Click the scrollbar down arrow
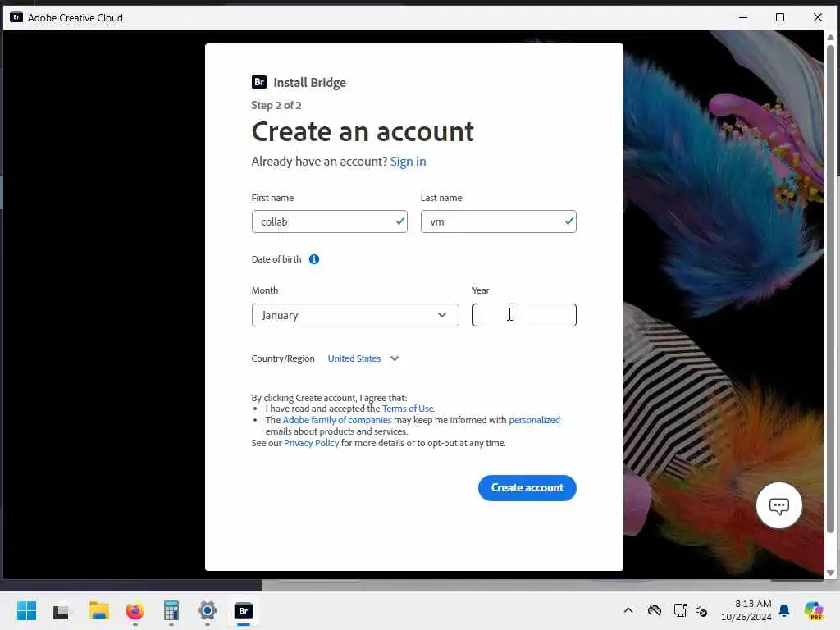This screenshot has width=840, height=630. pyautogui.click(x=830, y=573)
